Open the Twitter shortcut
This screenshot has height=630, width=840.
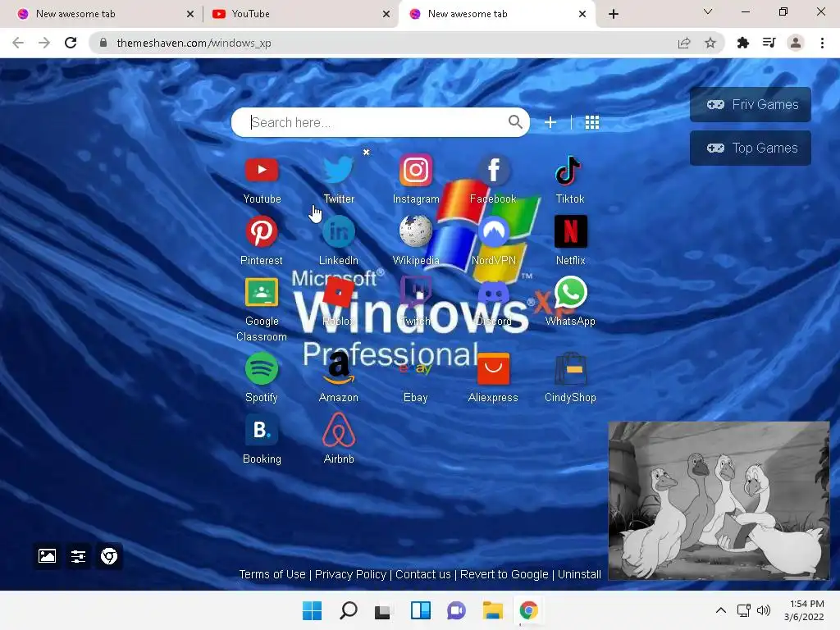(x=339, y=171)
